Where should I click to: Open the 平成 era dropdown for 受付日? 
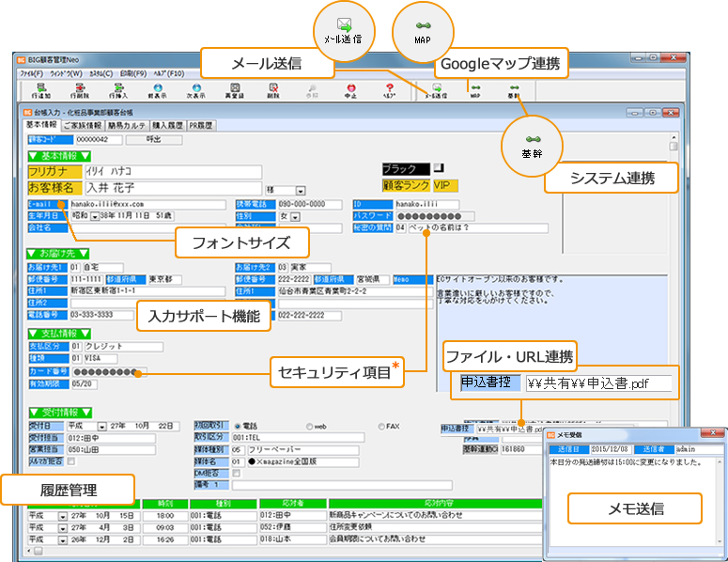click(101, 426)
